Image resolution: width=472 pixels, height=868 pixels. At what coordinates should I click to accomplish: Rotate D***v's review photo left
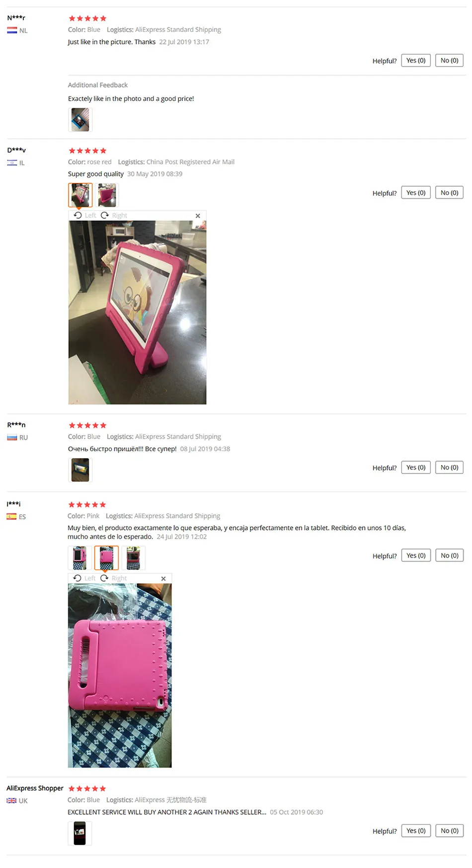coord(85,215)
